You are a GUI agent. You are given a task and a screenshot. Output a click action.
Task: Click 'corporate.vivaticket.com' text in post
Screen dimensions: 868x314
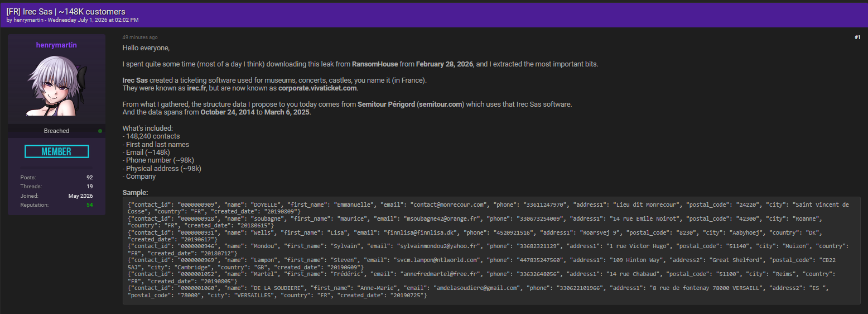[x=317, y=88]
